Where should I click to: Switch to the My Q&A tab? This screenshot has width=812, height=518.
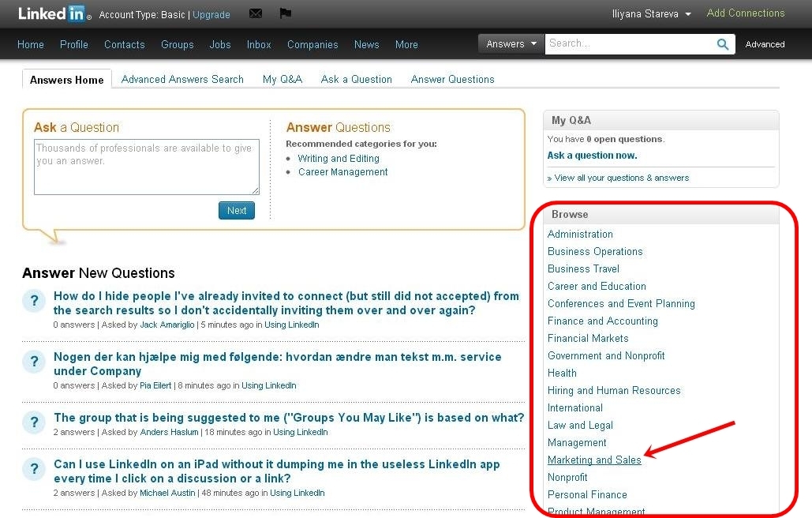(283, 79)
